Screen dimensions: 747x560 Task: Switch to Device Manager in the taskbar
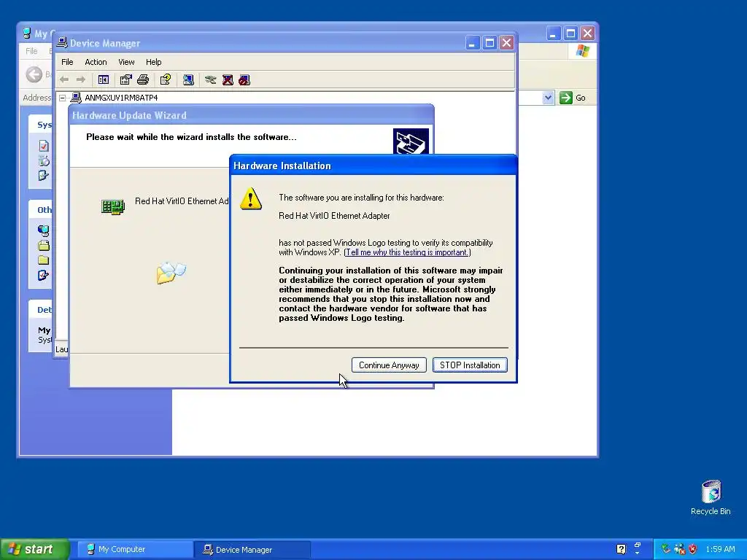point(252,550)
